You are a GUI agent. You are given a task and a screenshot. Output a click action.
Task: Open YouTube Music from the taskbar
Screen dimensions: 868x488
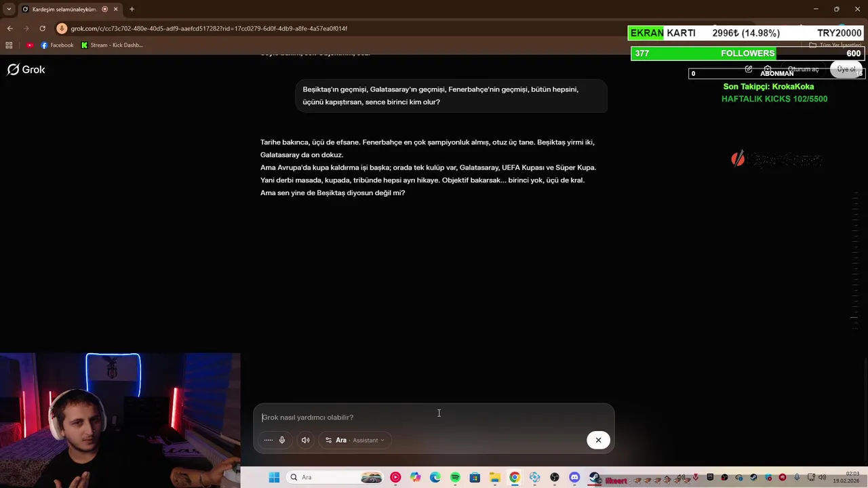[x=395, y=477]
